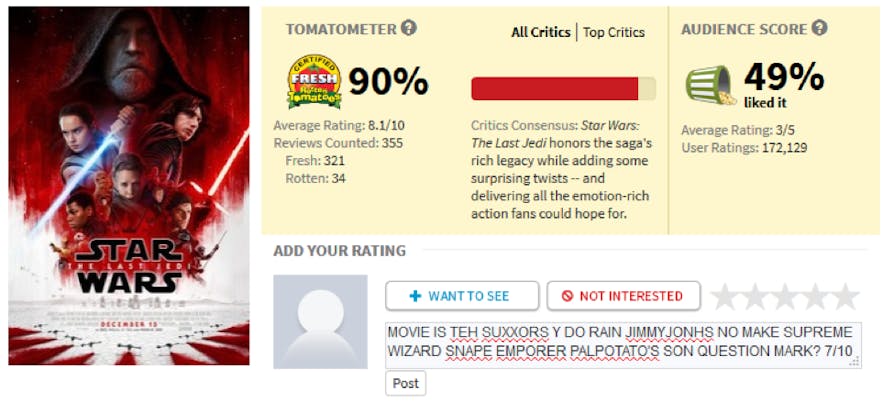Click the fourth rating star
This screenshot has width=894, height=402.
pyautogui.click(x=815, y=296)
